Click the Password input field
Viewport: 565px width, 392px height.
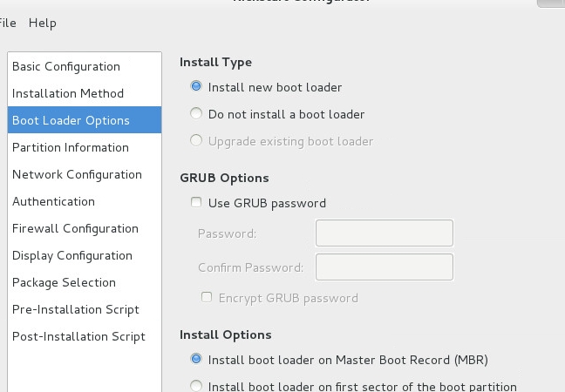pyautogui.click(x=385, y=233)
